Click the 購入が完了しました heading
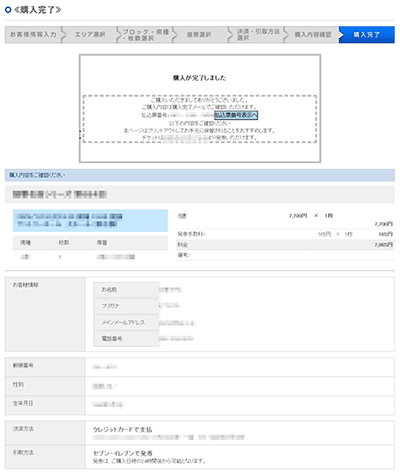The height and width of the screenshot is (474, 400). click(x=200, y=78)
